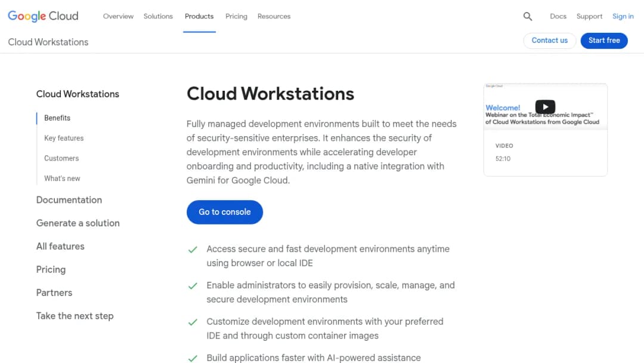Click Cloud Workstations subheader title
This screenshot has height=363, width=644.
[x=48, y=42]
